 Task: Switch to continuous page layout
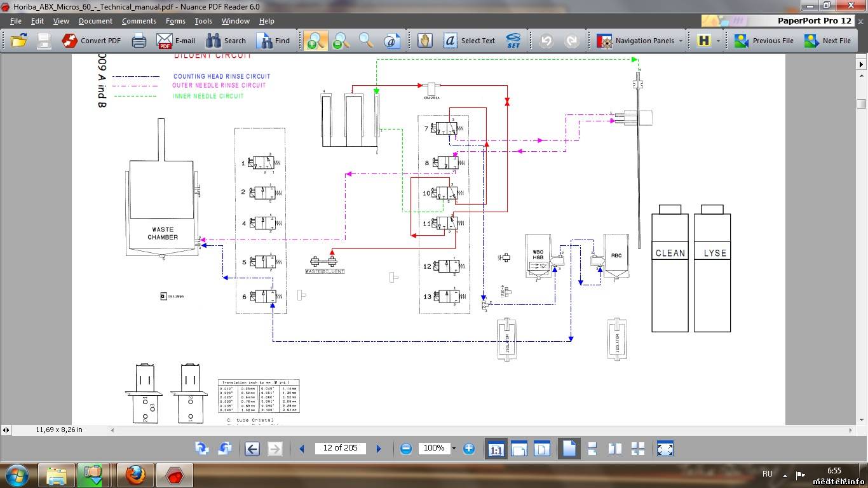pyautogui.click(x=592, y=449)
